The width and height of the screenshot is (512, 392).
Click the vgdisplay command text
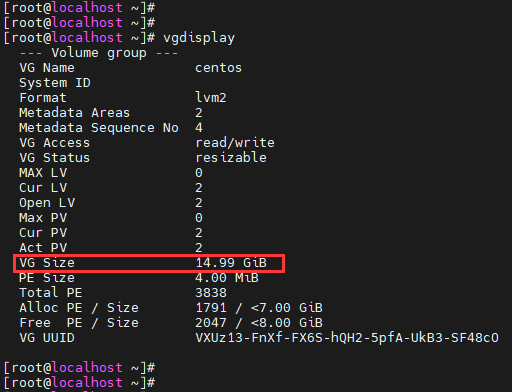(x=199, y=38)
